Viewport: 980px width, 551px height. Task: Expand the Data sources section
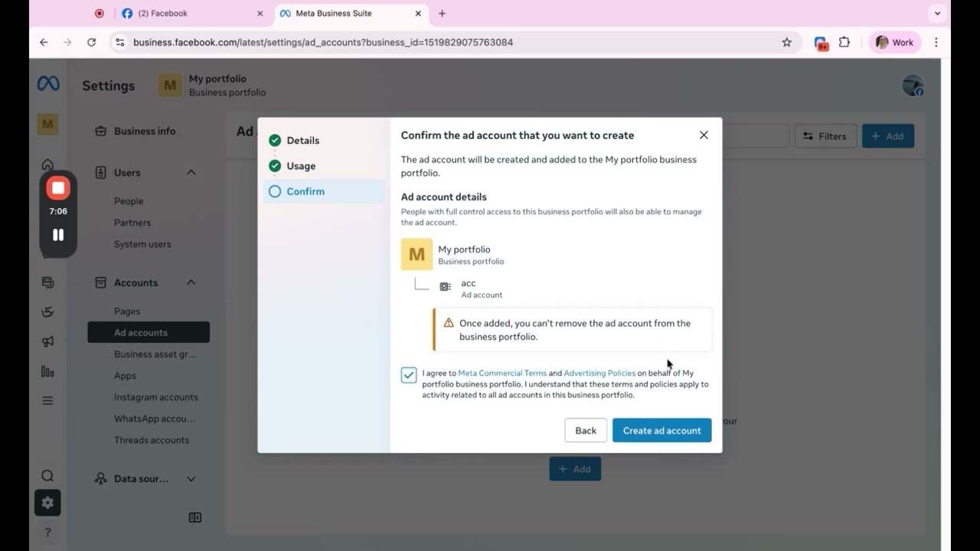tap(191, 479)
